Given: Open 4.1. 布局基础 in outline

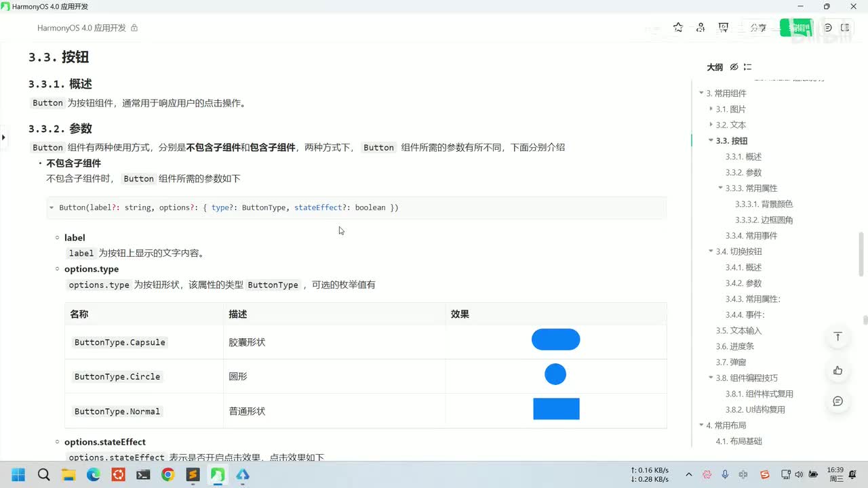Looking at the screenshot, I should 739,441.
